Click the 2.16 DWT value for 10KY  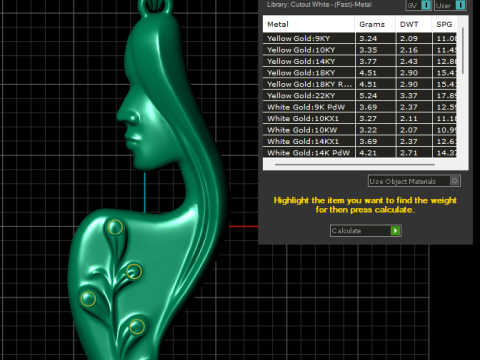tap(409, 50)
